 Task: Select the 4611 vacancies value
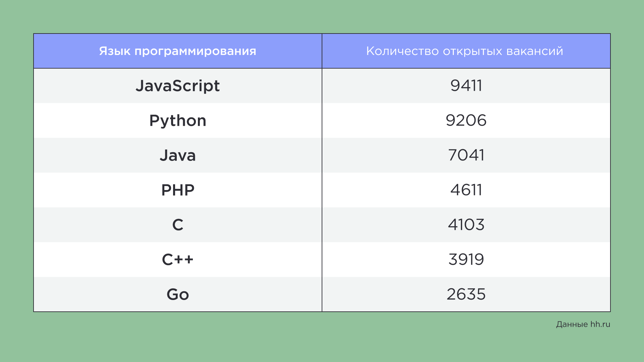466,190
